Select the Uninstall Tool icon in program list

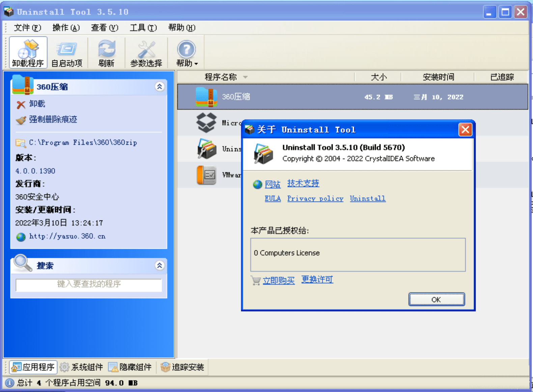tap(207, 149)
